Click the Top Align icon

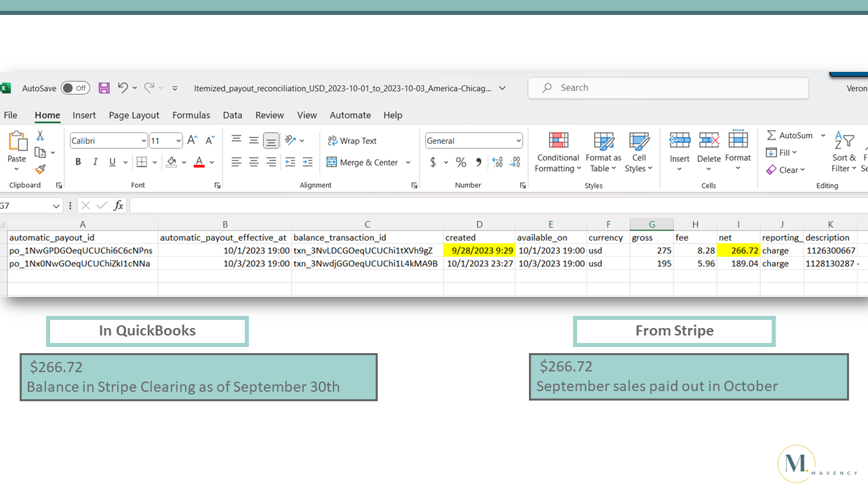click(x=236, y=140)
